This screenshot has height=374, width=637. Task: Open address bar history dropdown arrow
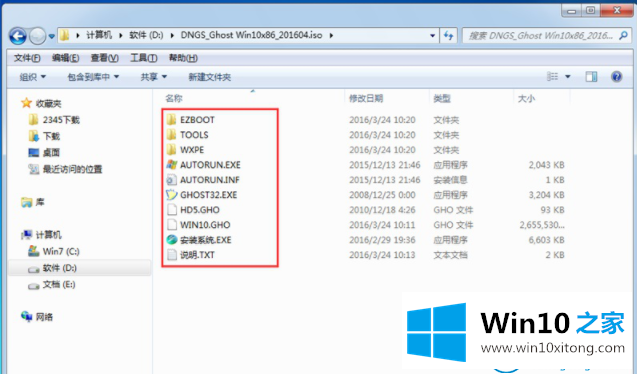pos(433,36)
